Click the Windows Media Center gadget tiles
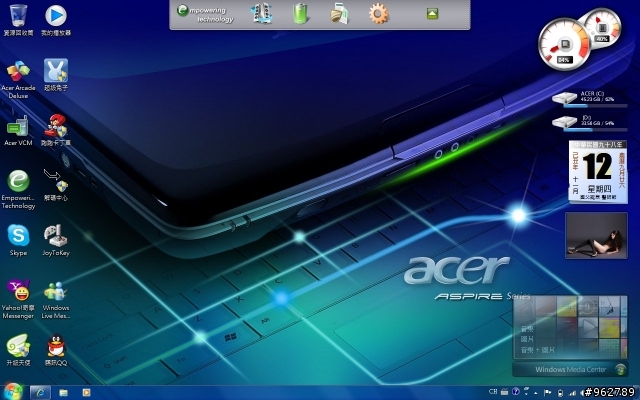 pos(570,327)
